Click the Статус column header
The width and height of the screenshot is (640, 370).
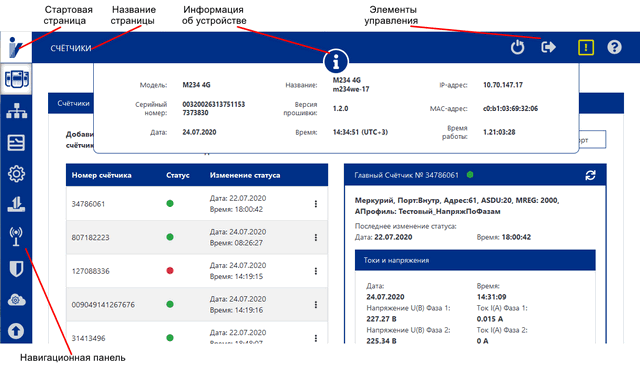(x=178, y=175)
